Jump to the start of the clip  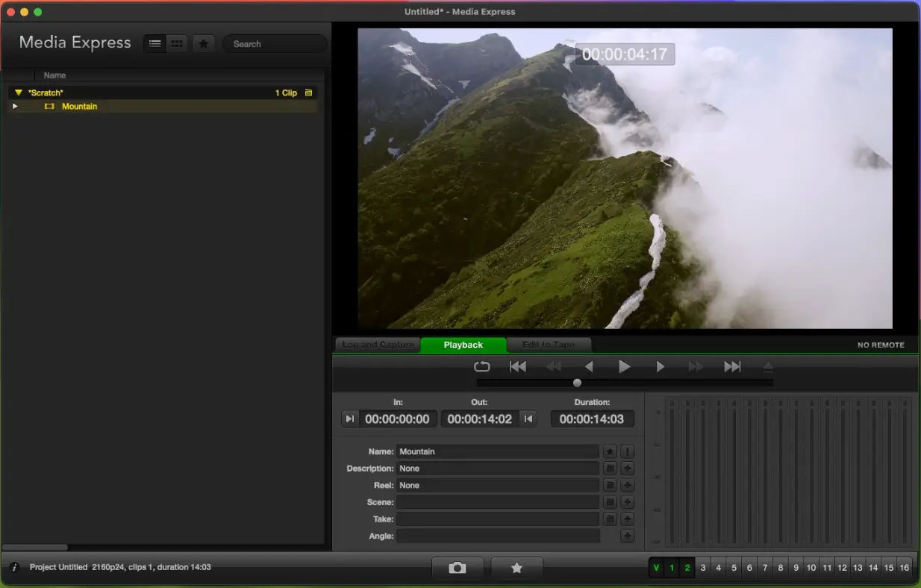pyautogui.click(x=518, y=366)
